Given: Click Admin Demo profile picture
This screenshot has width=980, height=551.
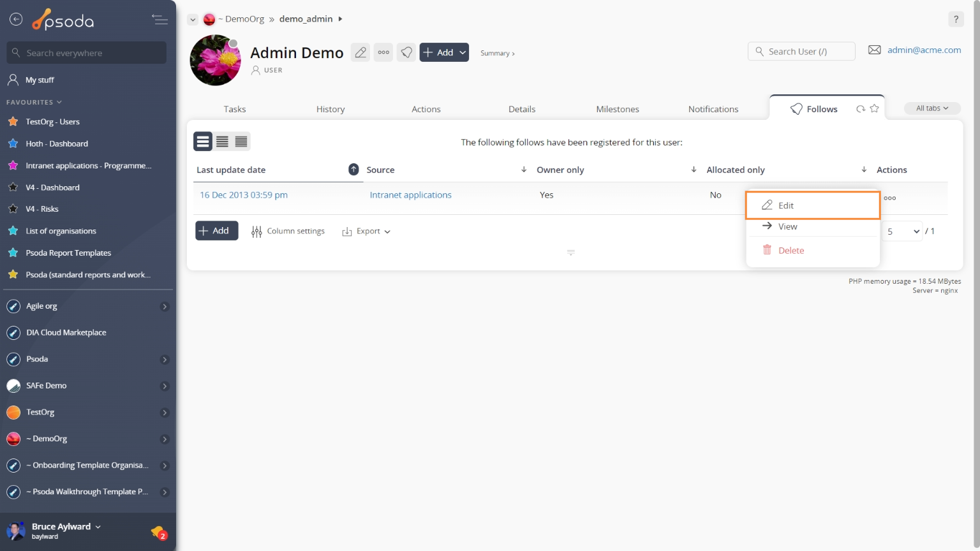Looking at the screenshot, I should [x=216, y=60].
